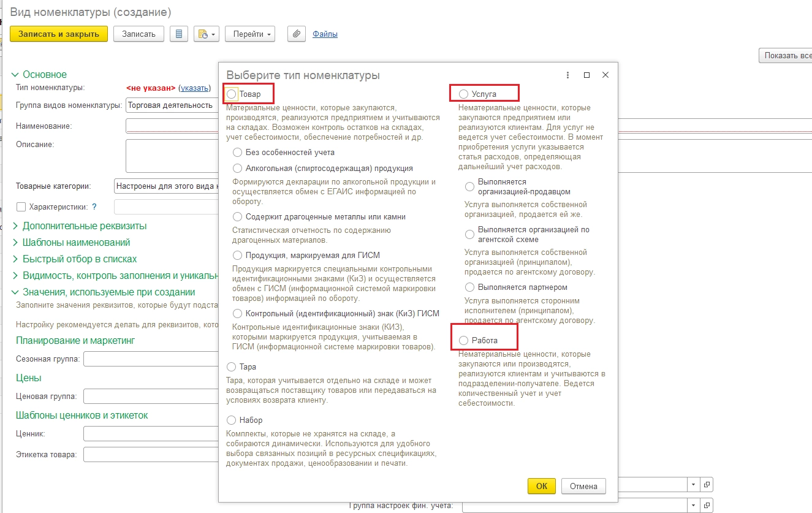Click the Группа видов номенклатуры field
The height and width of the screenshot is (513, 812).
[172, 105]
